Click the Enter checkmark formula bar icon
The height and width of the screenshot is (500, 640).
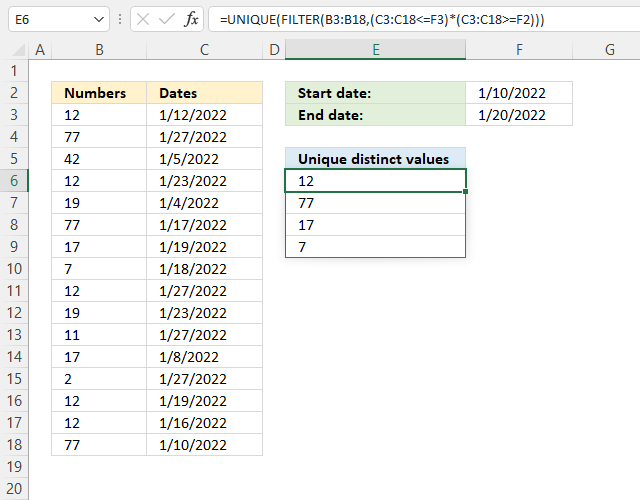coord(167,19)
